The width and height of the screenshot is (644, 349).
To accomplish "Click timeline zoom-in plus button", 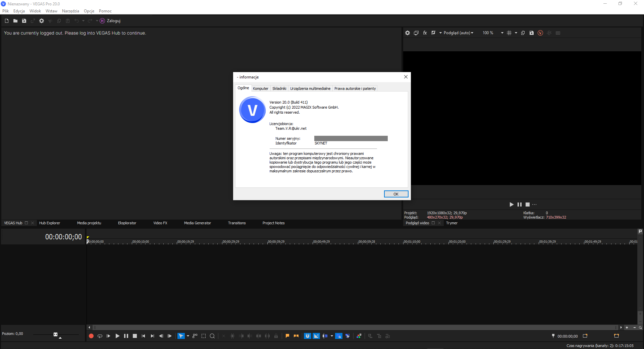I will [627, 328].
